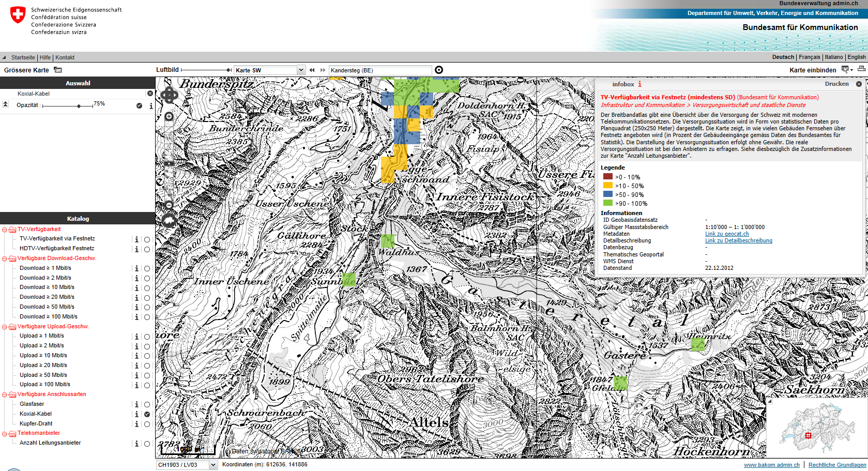The image size is (868, 471).
Task: Open info for Koxial-Kabel in Auswahl panel
Action: point(151,105)
